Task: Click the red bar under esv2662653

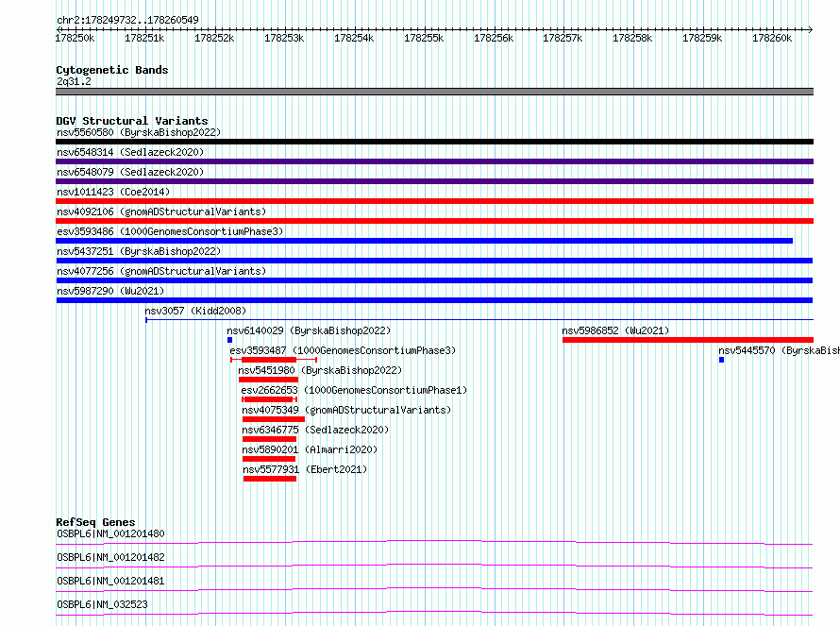Action: [270, 399]
